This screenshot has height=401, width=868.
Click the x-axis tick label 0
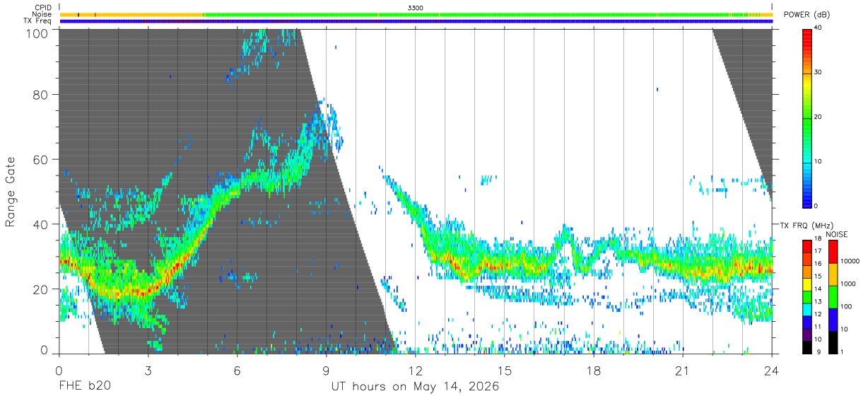pos(59,371)
